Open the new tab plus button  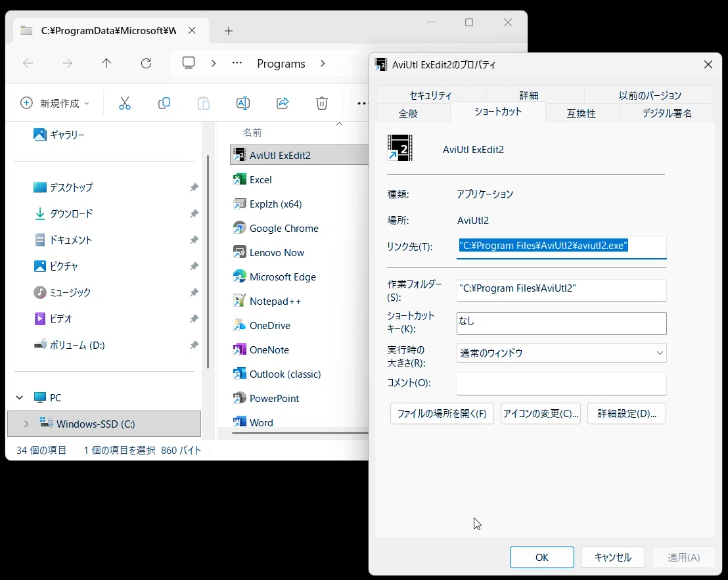coord(229,31)
